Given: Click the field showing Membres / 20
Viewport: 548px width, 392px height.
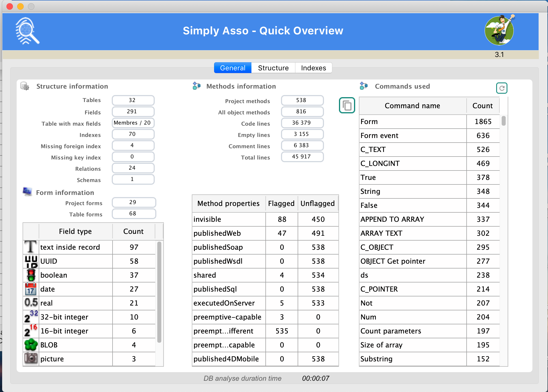Looking at the screenshot, I should click(133, 123).
